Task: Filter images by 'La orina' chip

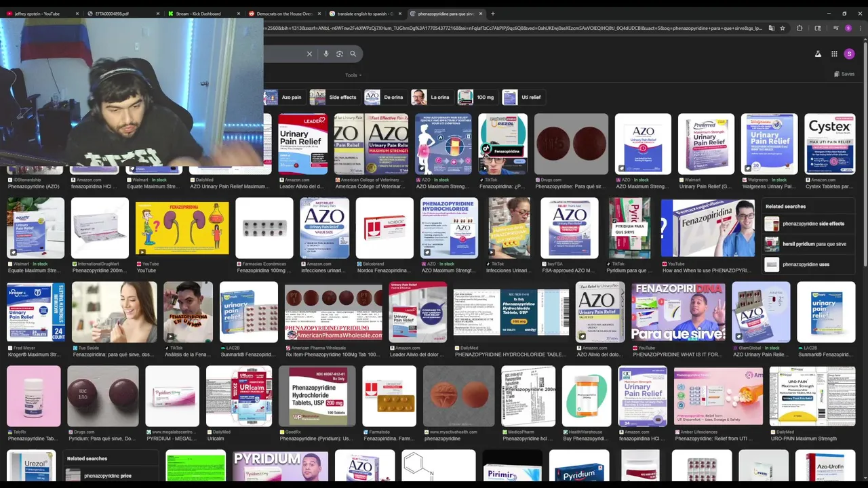Action: point(431,97)
